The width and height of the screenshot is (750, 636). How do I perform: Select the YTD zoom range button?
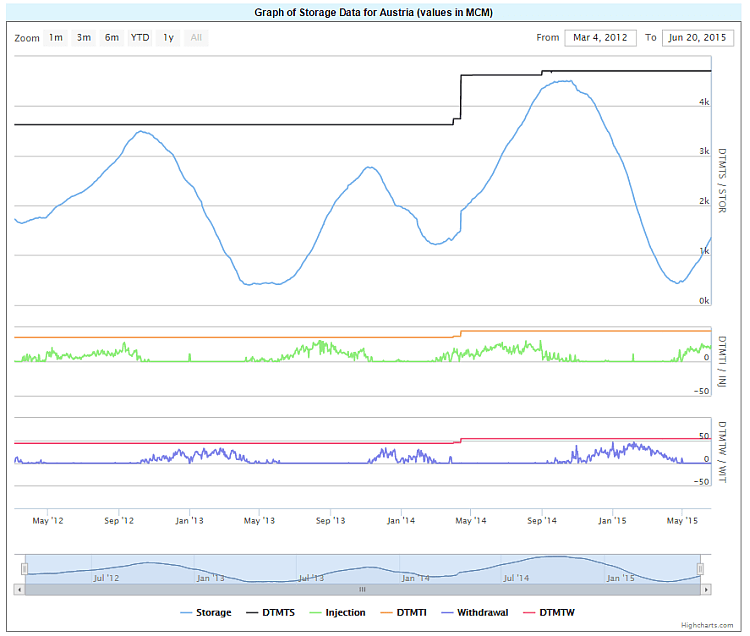[x=140, y=38]
